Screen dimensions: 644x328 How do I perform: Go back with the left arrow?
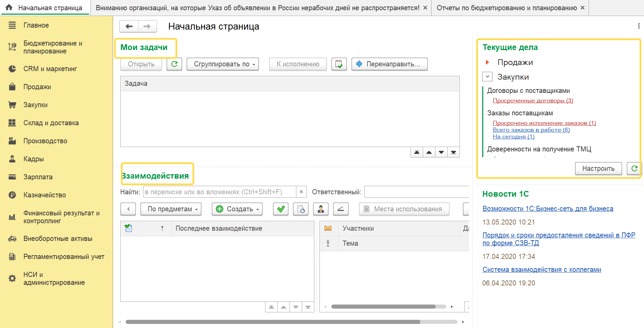129,26
